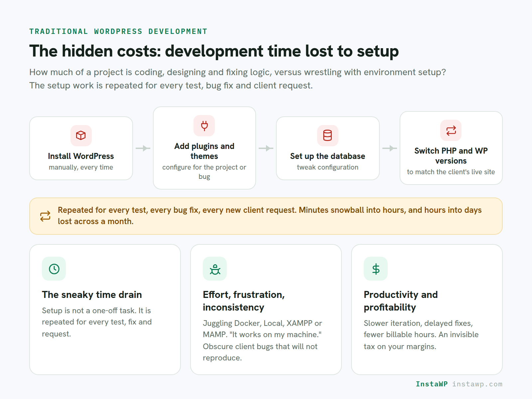The image size is (532, 399).
Task: Open the instawp.com link in footer
Action: [x=477, y=384]
